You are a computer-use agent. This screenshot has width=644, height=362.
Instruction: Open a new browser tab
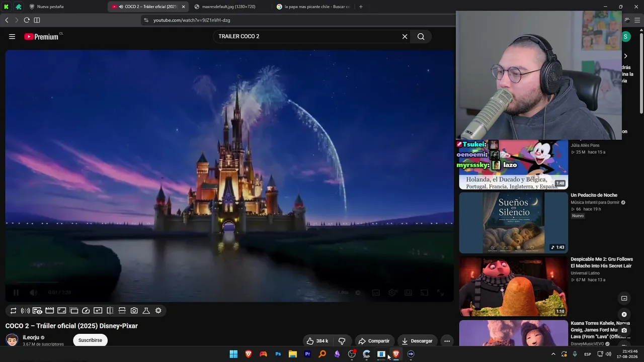click(x=361, y=7)
